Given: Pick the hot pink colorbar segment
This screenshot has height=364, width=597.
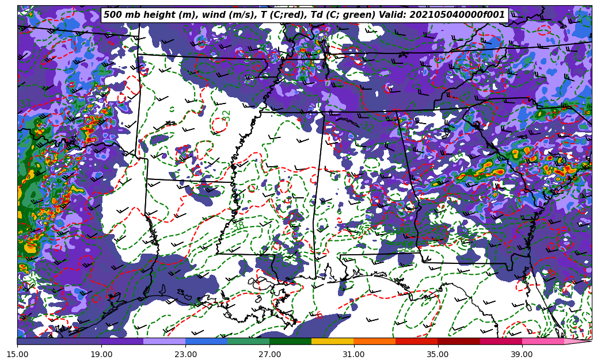Looking at the screenshot, I should click(542, 341).
